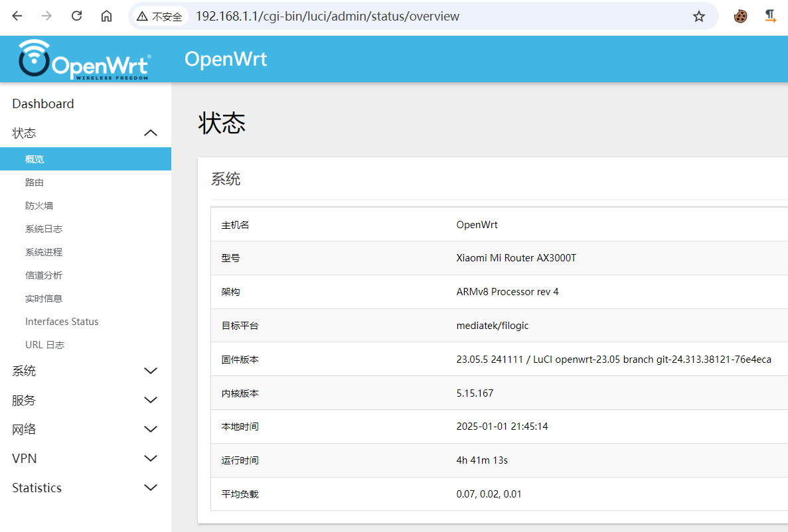Expand the 服务 sidebar menu
The height and width of the screenshot is (532, 788).
click(x=86, y=401)
